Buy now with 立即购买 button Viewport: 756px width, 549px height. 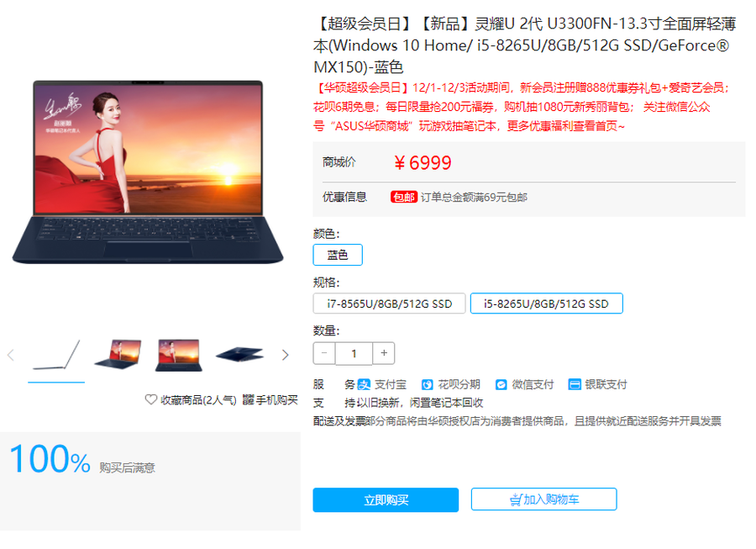pos(386,499)
